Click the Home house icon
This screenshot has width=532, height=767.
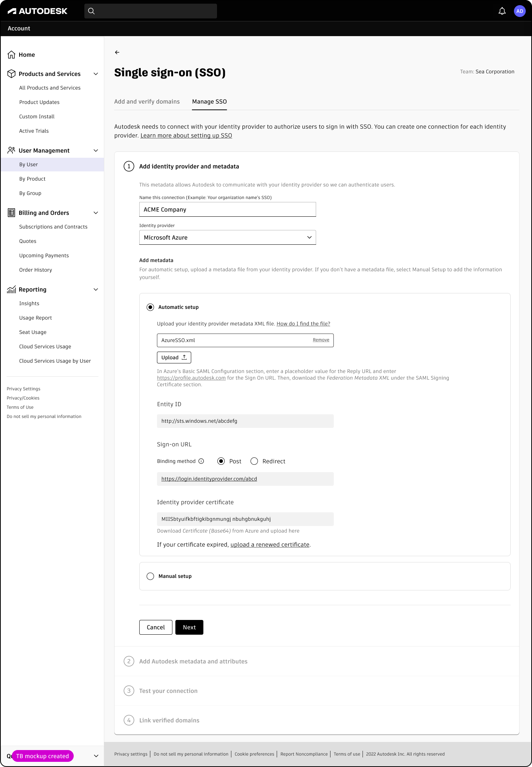click(x=11, y=55)
